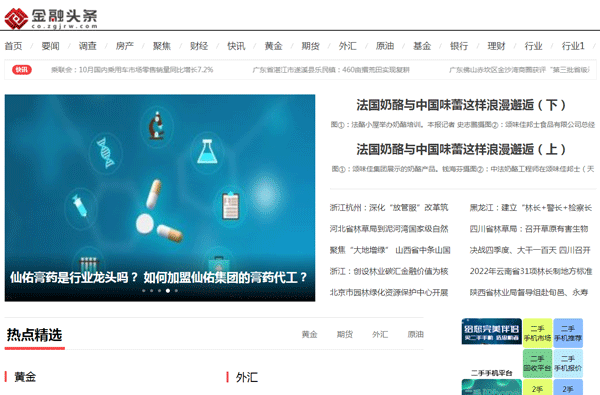600x395 pixels.
Task: Select the fourth carousel dot indicator
Action: tap(168, 291)
